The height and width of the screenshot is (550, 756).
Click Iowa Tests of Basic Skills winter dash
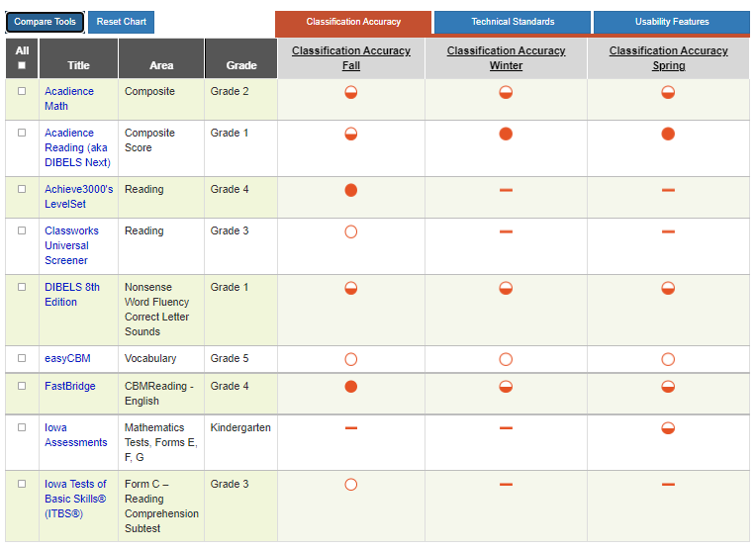point(506,484)
